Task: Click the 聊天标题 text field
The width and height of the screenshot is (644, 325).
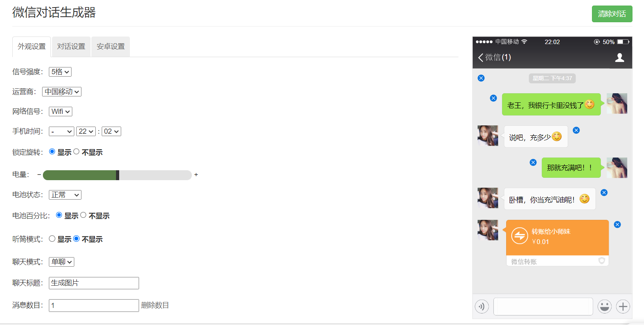Action: (94, 283)
